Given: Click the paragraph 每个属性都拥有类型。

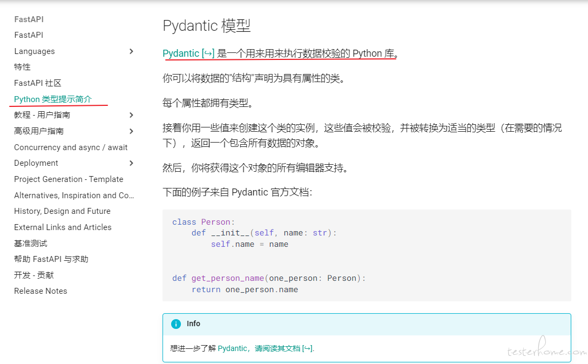Looking at the screenshot, I should (x=208, y=103).
